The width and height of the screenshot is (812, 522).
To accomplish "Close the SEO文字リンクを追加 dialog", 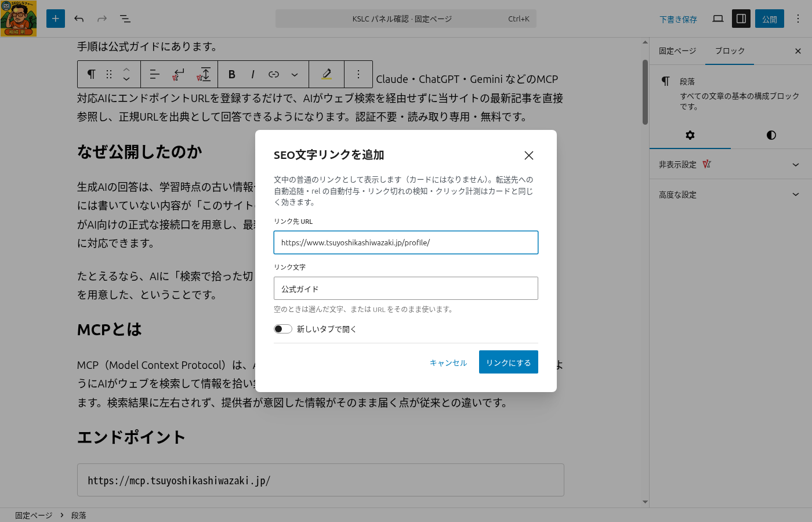I will (529, 155).
